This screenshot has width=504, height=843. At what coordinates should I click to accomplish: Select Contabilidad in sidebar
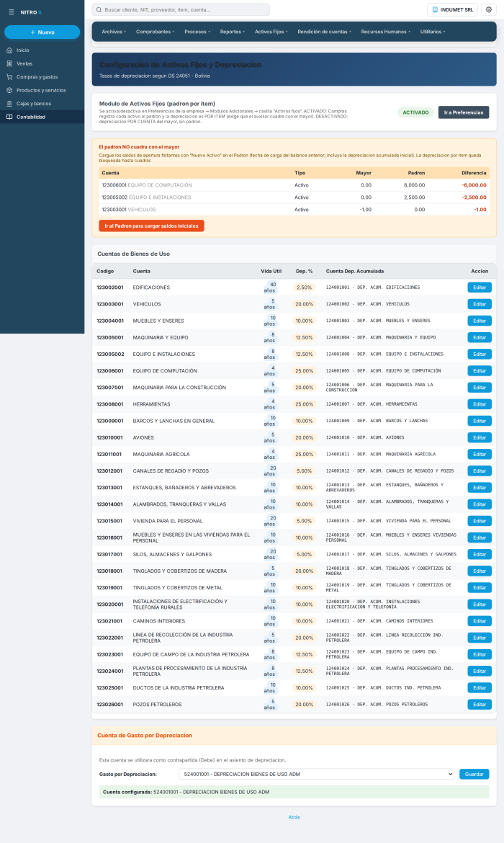42,117
